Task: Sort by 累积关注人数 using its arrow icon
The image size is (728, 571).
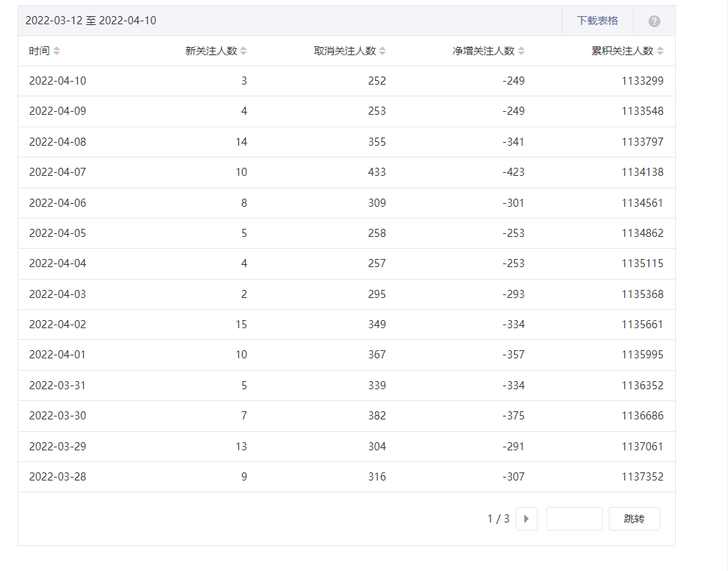Action: tap(660, 52)
